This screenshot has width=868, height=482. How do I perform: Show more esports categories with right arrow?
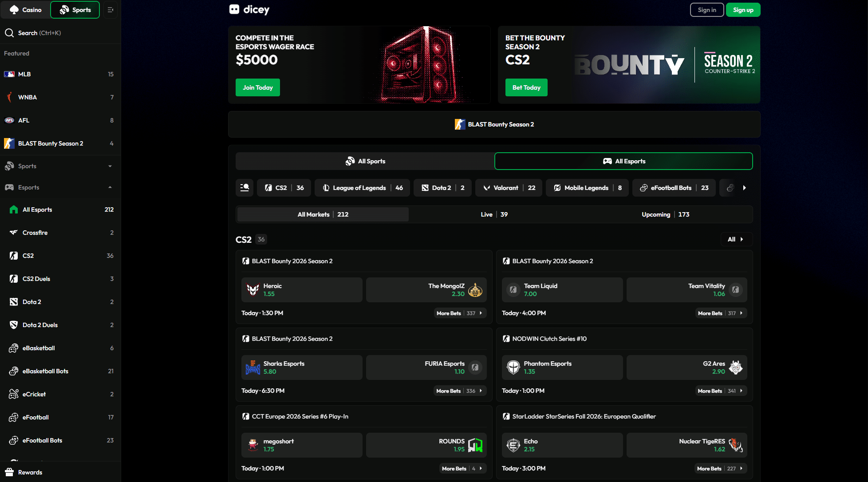point(744,188)
